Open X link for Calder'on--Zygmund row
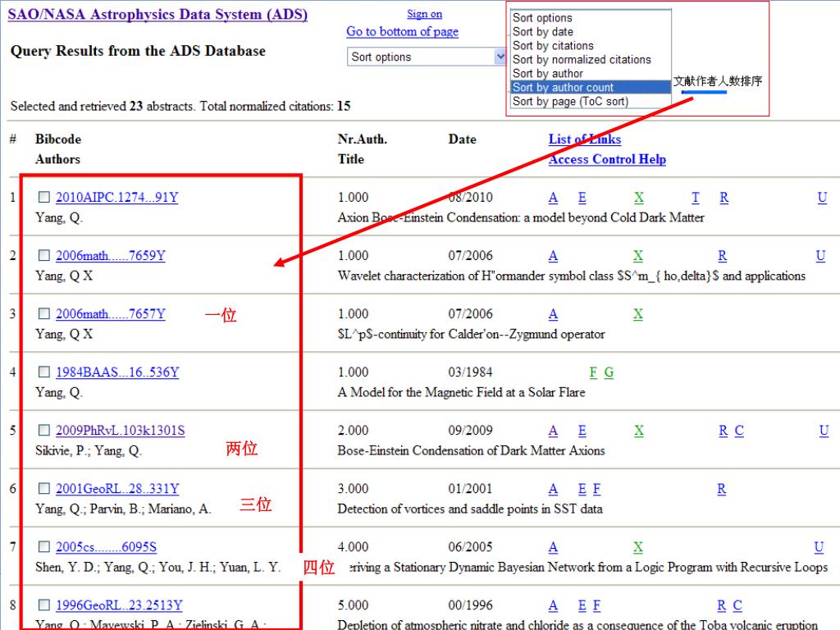This screenshot has width=840, height=630. click(x=637, y=314)
